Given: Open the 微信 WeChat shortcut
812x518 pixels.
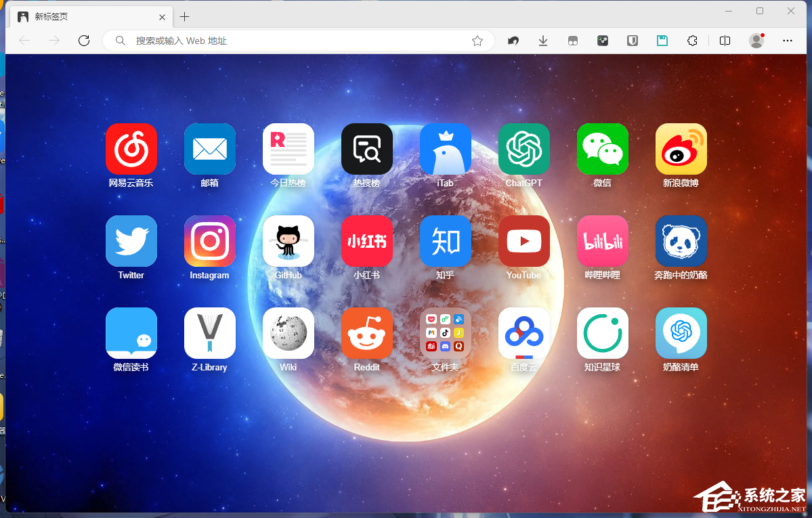Looking at the screenshot, I should click(603, 149).
